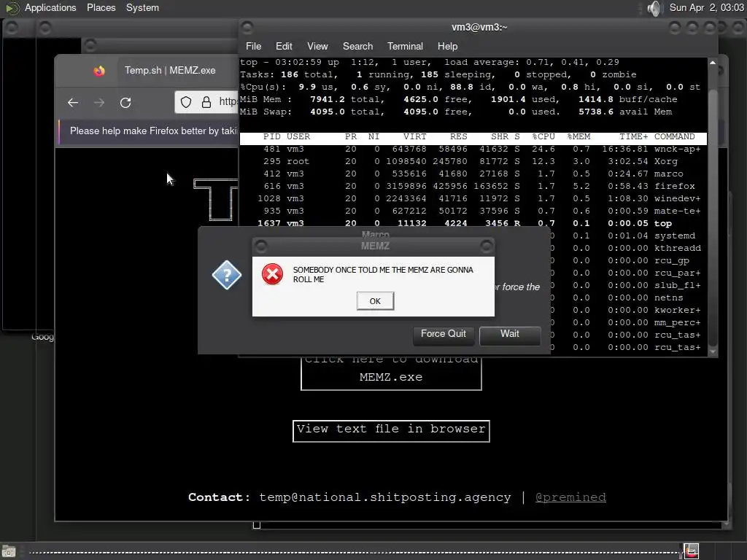Open the terminal Help menu
Image resolution: width=747 pixels, height=560 pixels.
tap(447, 46)
